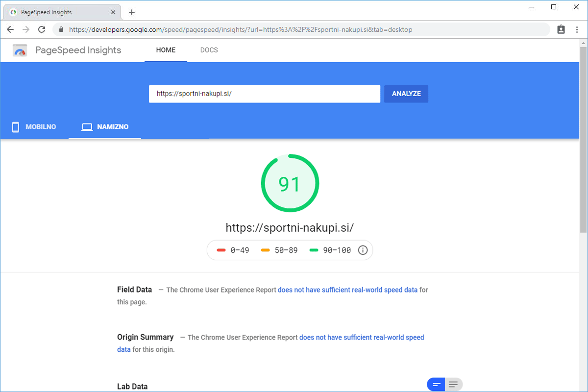Open a new browser tab
Screen dimensions: 588x392
[x=131, y=12]
